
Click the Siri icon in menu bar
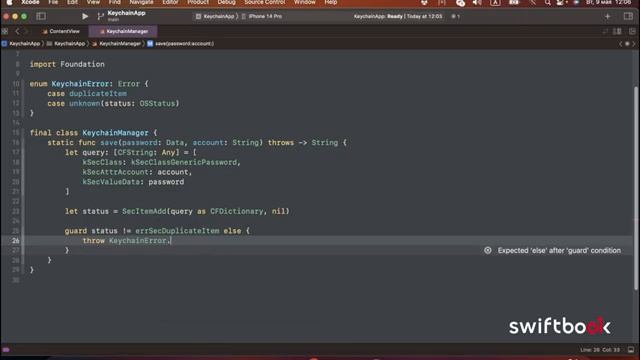point(576,2)
